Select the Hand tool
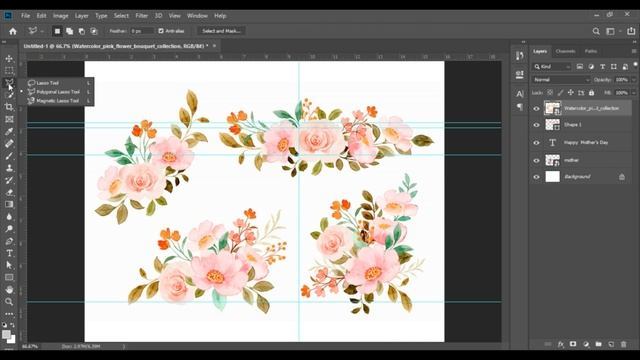 coord(9,290)
